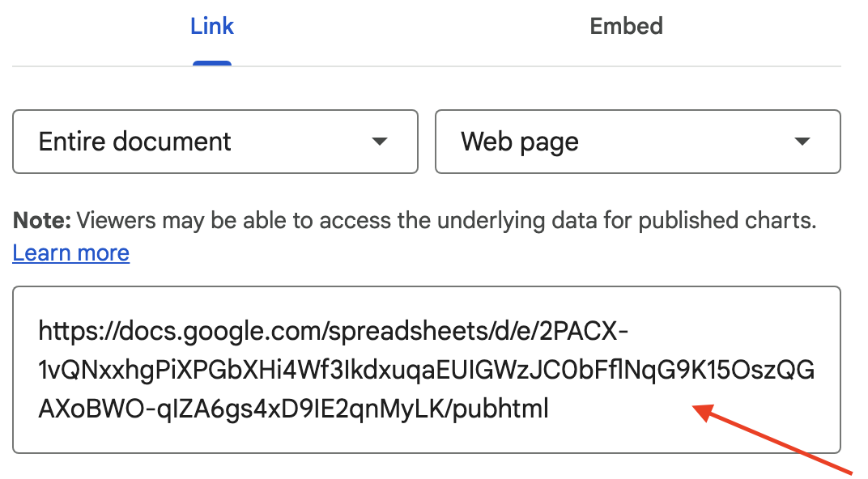This screenshot has height=479, width=868.
Task: Open the Entire document dropdown
Action: (x=215, y=142)
